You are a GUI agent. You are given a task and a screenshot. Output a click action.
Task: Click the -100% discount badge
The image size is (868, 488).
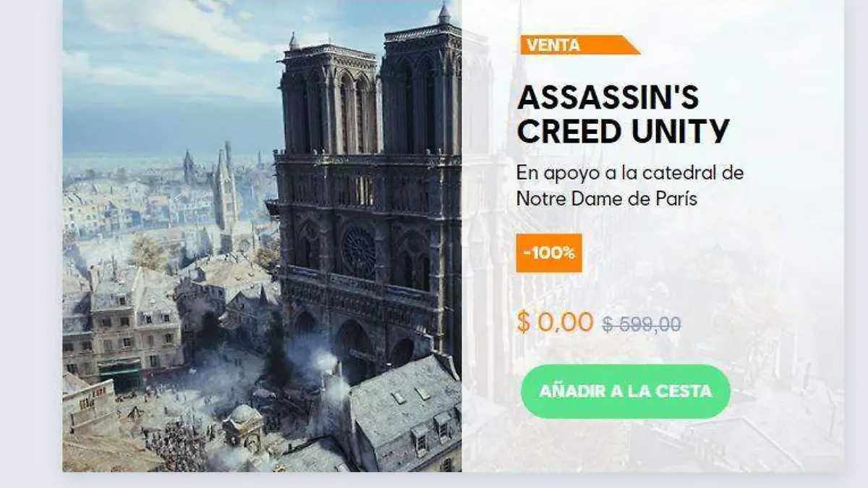[549, 253]
